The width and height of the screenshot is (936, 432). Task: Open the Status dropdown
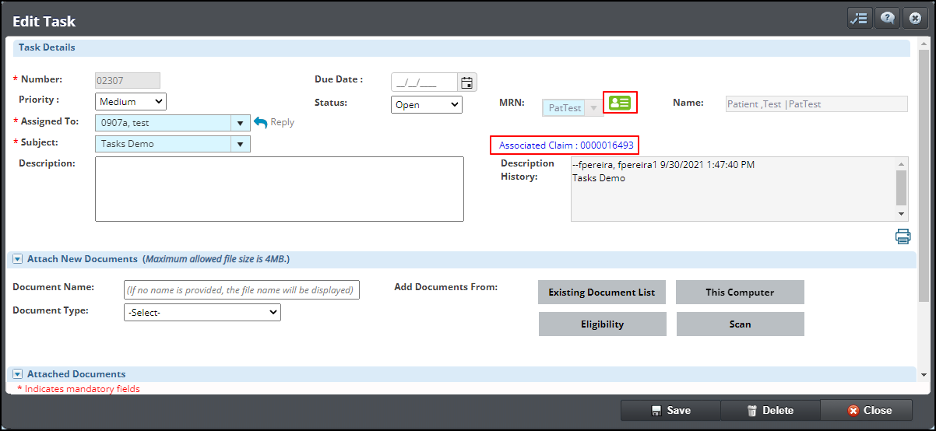[426, 104]
